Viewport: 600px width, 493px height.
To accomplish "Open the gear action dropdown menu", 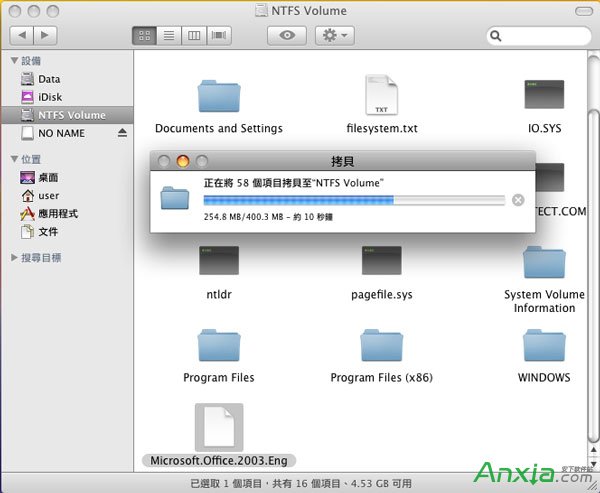I will click(x=334, y=36).
